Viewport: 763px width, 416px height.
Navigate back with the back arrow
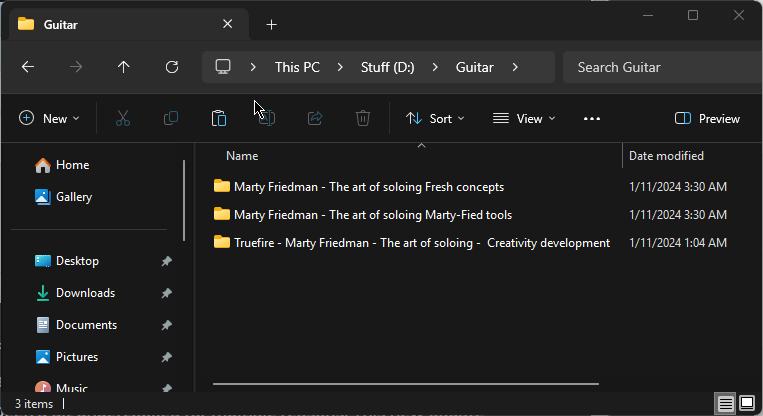coord(28,67)
